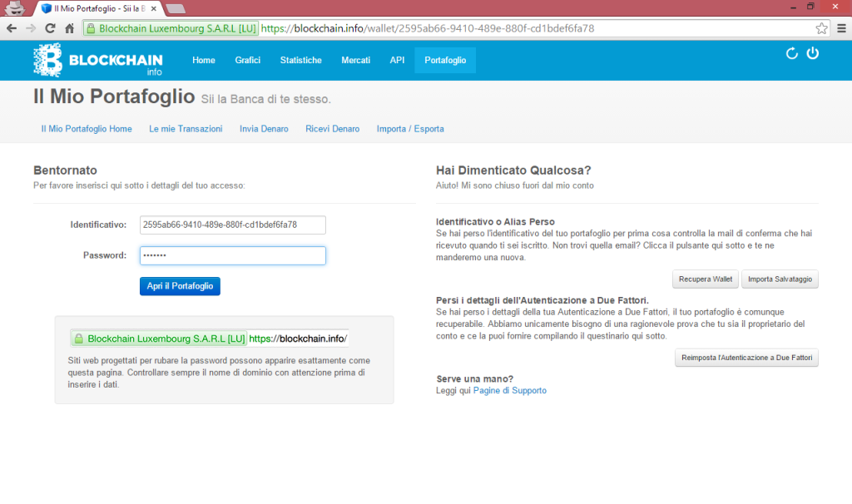Restore down the browser window
The image size is (852, 504).
(810, 7)
